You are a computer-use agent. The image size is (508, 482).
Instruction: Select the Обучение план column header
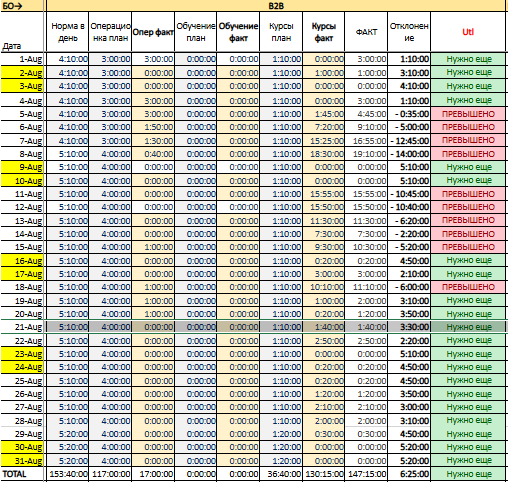coord(196,32)
